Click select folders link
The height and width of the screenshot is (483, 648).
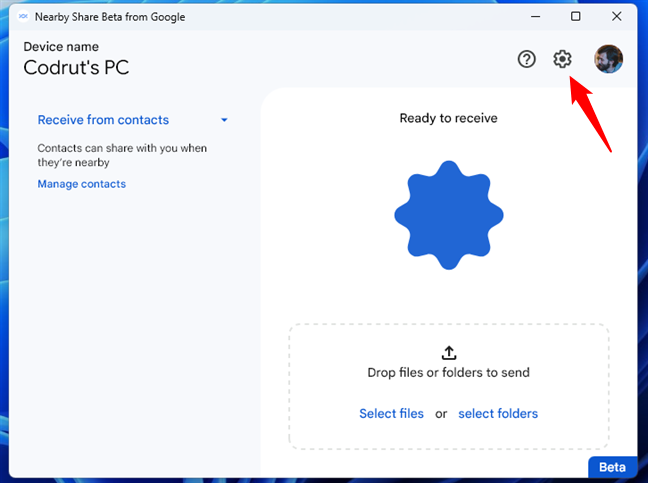tap(498, 414)
